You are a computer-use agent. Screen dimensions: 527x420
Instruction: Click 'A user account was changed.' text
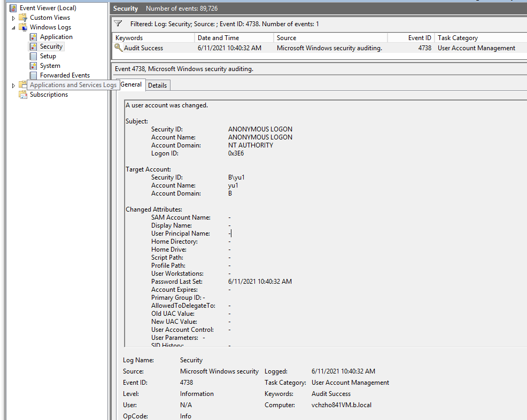click(167, 105)
